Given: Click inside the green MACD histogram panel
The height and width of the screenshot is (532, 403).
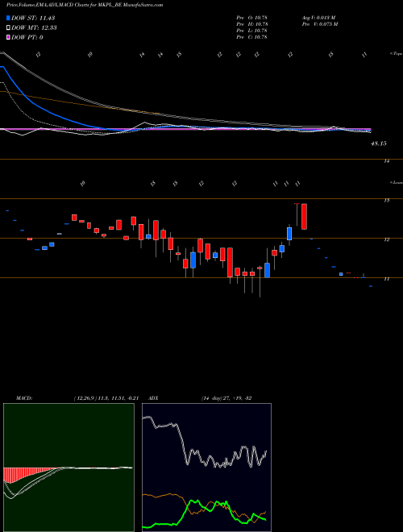Looking at the screenshot, I should point(69,468).
